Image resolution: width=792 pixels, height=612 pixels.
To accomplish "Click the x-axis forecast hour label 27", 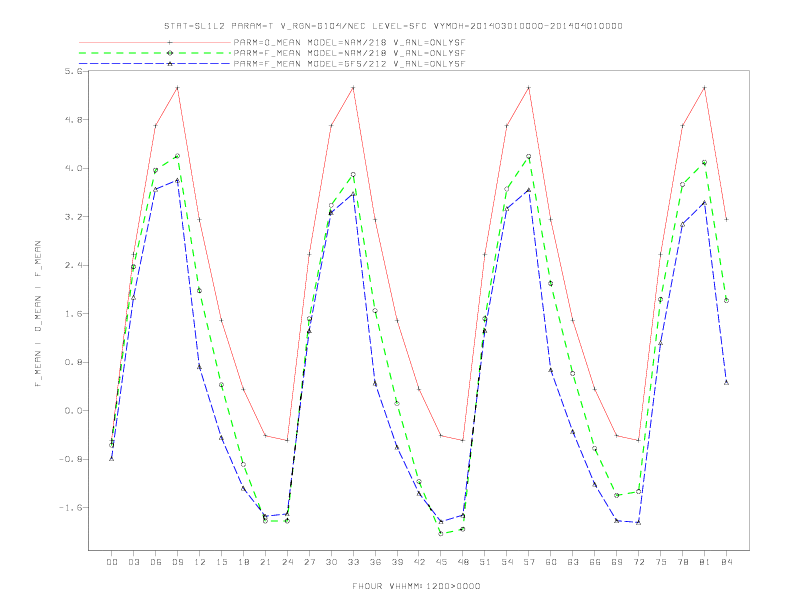I will pos(309,562).
